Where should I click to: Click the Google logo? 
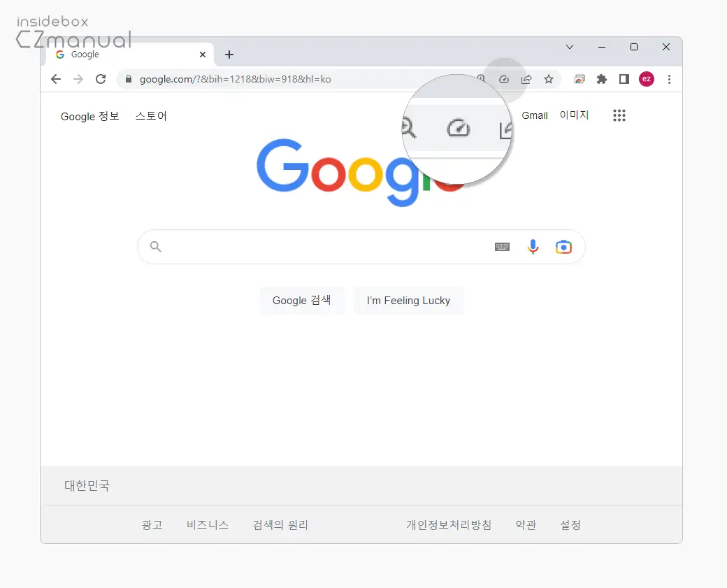pyautogui.click(x=361, y=172)
